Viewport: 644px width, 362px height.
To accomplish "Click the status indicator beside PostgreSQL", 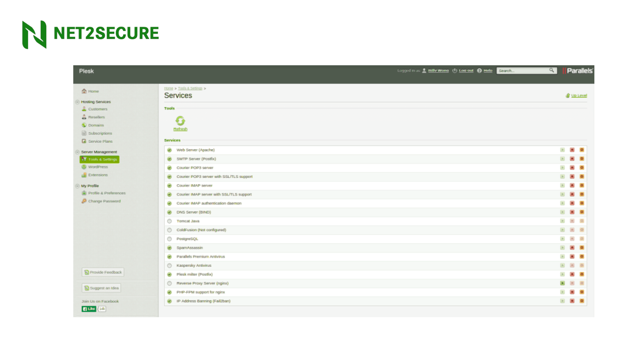I will point(169,239).
